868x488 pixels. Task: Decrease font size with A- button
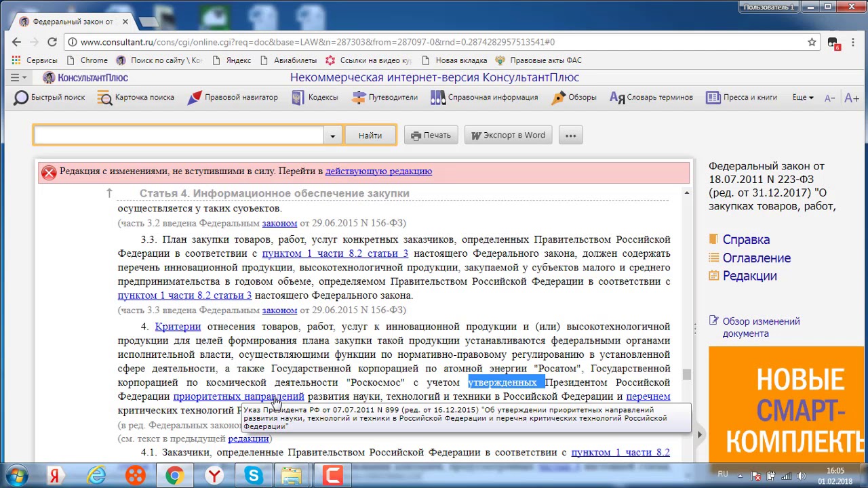(829, 98)
